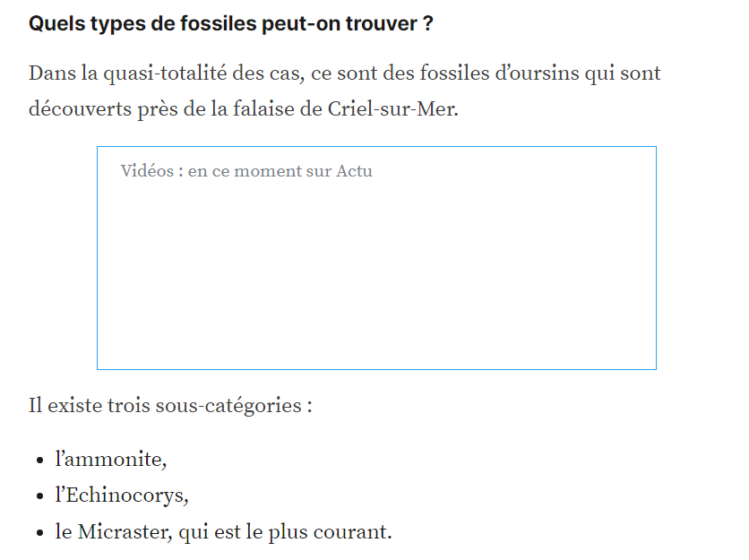Click the empty video player box

pyautogui.click(x=376, y=269)
